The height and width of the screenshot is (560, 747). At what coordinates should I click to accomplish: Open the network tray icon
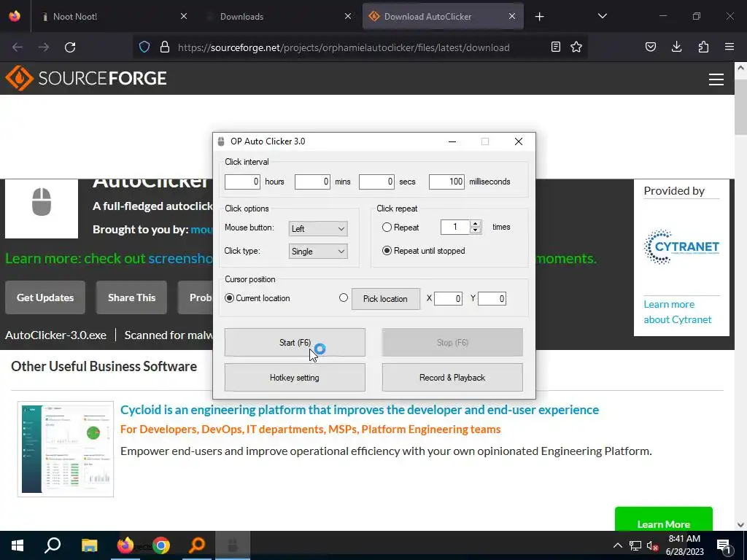pos(635,545)
